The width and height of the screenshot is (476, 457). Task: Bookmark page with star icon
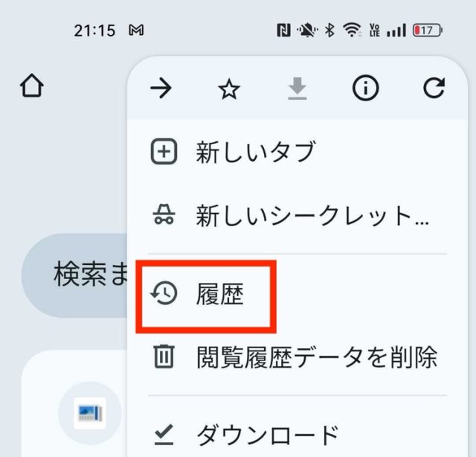229,89
